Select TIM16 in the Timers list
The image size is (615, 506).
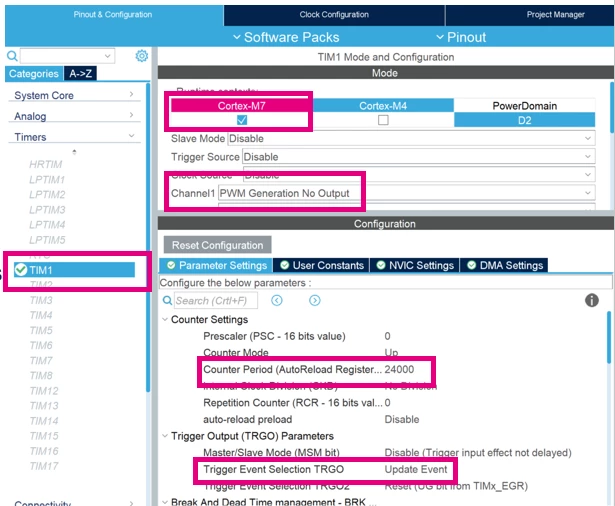(x=44, y=451)
